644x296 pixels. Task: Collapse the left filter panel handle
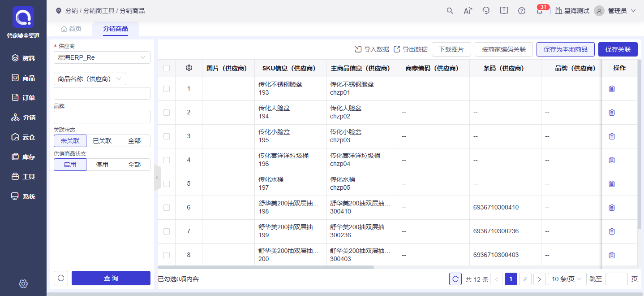coord(157,178)
